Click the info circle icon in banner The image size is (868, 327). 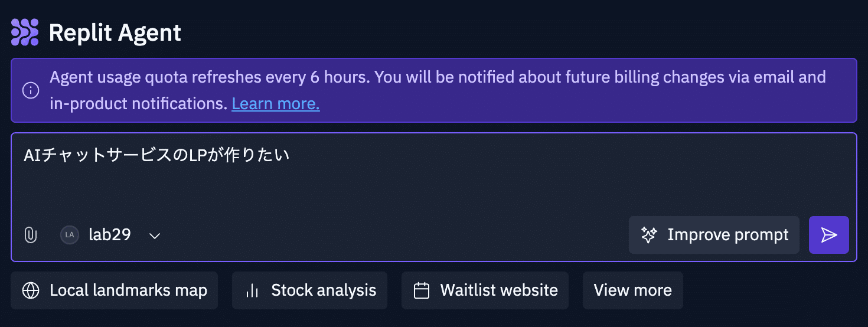tap(30, 90)
